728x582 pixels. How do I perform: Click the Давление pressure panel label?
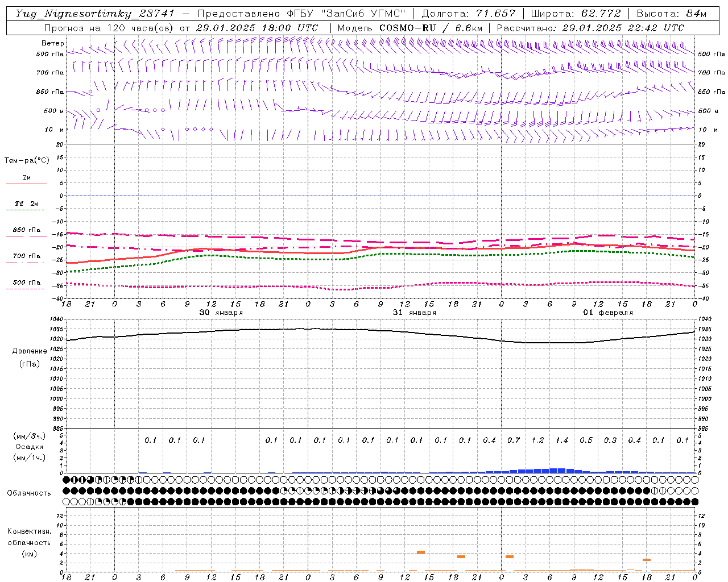30,351
